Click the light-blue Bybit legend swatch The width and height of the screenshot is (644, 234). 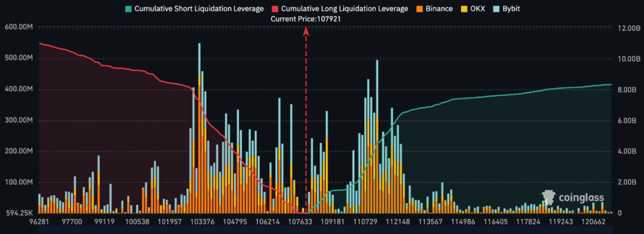pos(497,8)
